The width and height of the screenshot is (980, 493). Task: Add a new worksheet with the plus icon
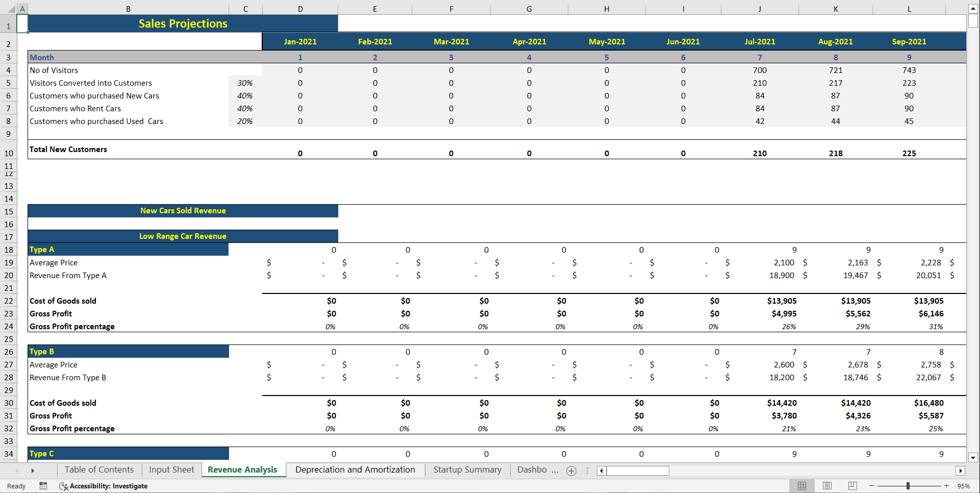pos(571,471)
